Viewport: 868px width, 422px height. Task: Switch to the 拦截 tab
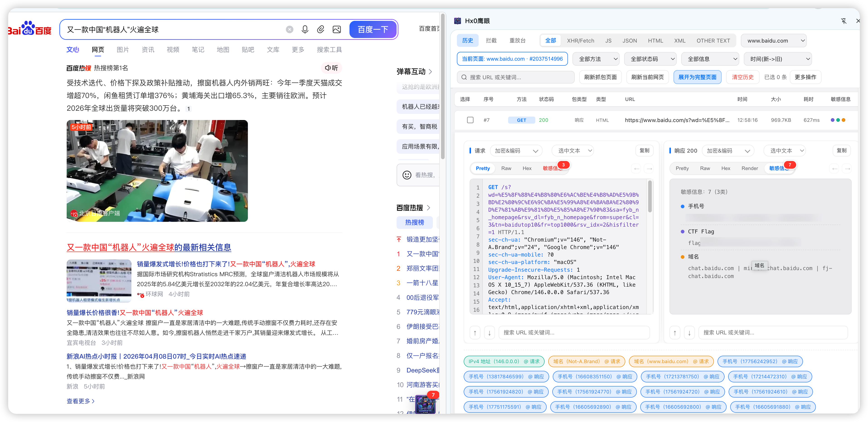pos(491,41)
